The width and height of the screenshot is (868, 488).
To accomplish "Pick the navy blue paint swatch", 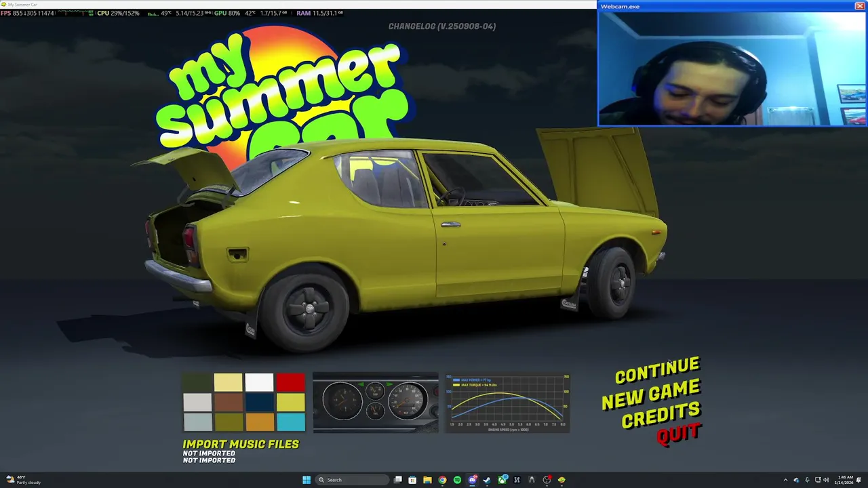I will pyautogui.click(x=259, y=403).
